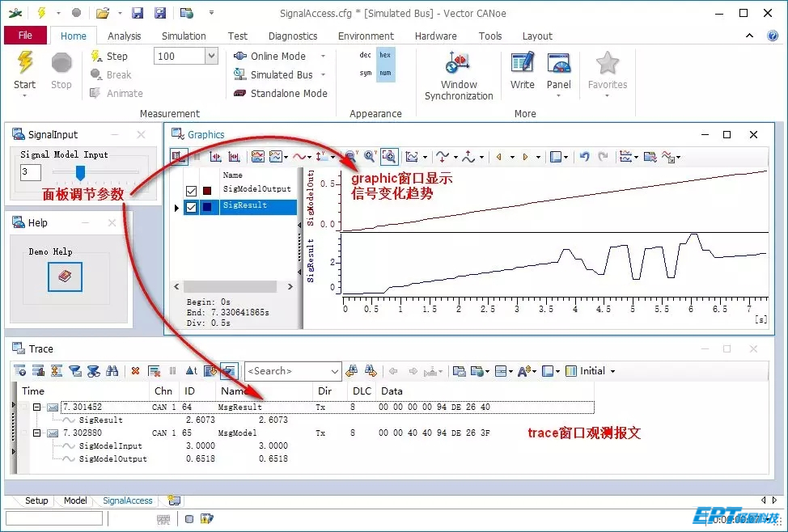
Task: Click the binoculars find icon in Trace toolbar
Action: click(x=112, y=371)
